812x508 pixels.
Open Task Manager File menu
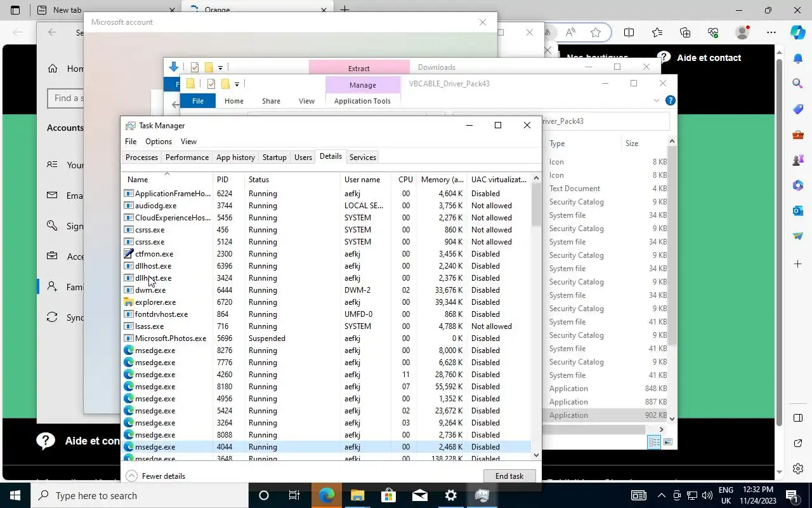131,141
